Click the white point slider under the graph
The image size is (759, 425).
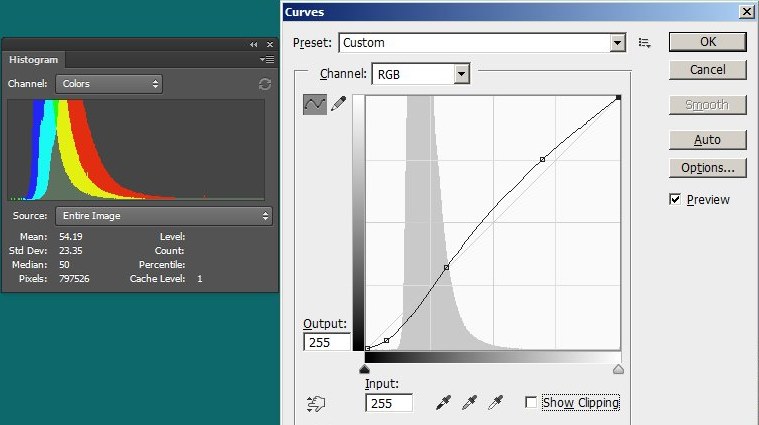click(618, 369)
